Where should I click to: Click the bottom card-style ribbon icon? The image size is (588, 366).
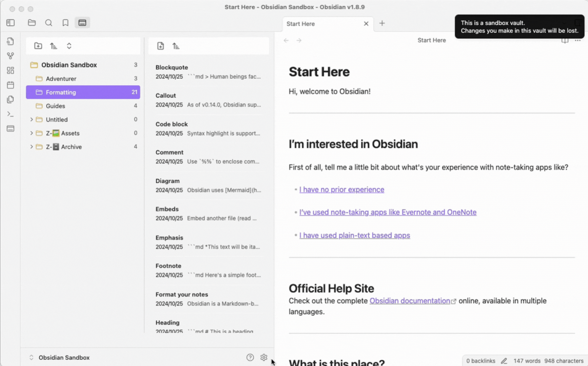[x=11, y=129]
